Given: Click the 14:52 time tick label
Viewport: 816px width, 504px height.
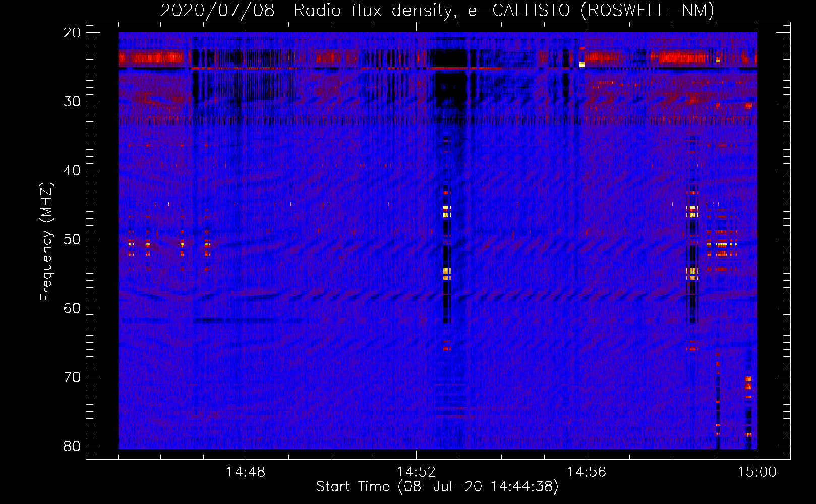Looking at the screenshot, I should [416, 472].
